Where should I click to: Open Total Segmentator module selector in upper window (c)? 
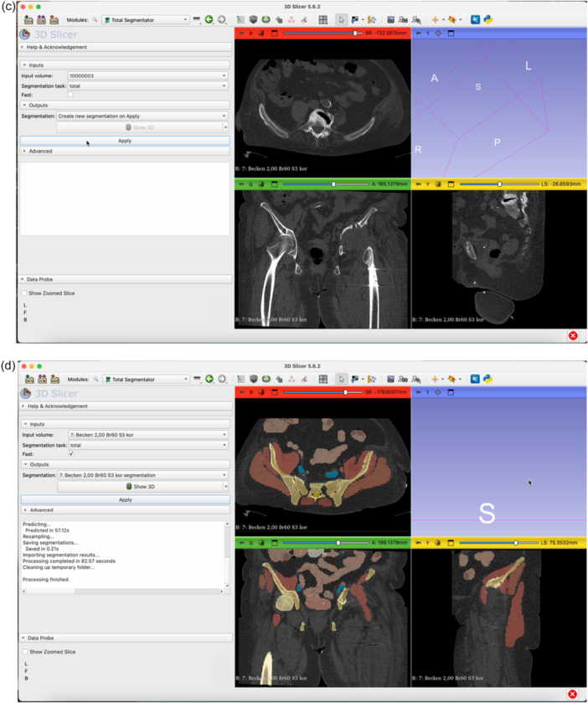(x=145, y=20)
